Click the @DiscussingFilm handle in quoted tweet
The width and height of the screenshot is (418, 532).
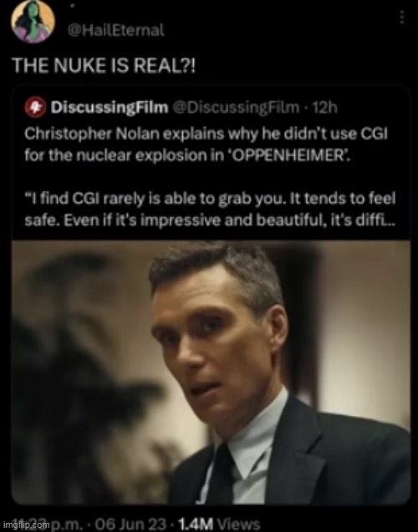tap(237, 108)
